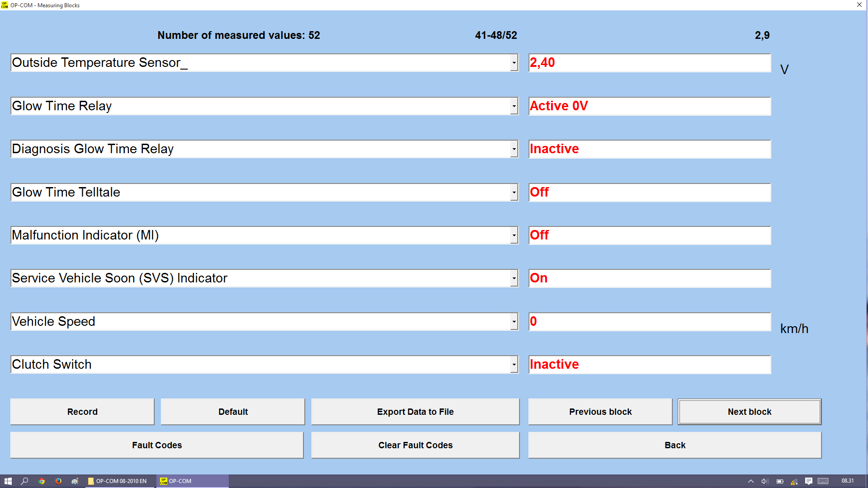Click the Record button
This screenshot has height=488, width=868.
[82, 412]
